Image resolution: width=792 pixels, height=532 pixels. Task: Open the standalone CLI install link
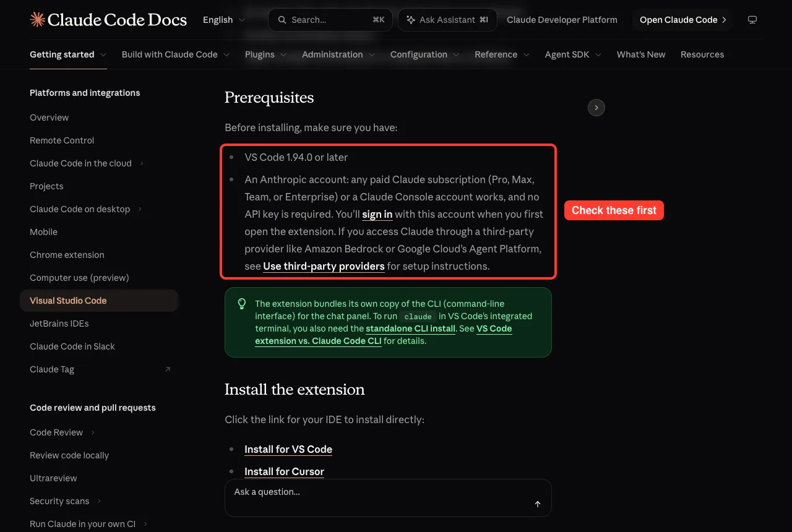[x=411, y=328]
